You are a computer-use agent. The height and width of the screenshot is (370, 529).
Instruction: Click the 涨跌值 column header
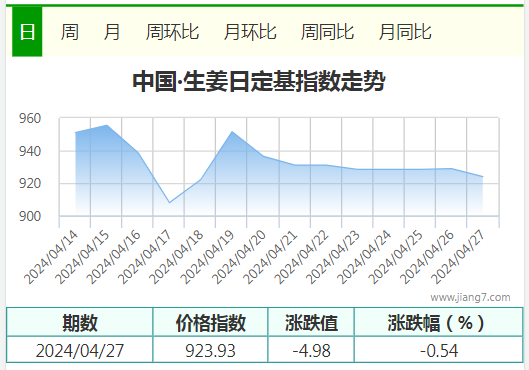coord(311,322)
